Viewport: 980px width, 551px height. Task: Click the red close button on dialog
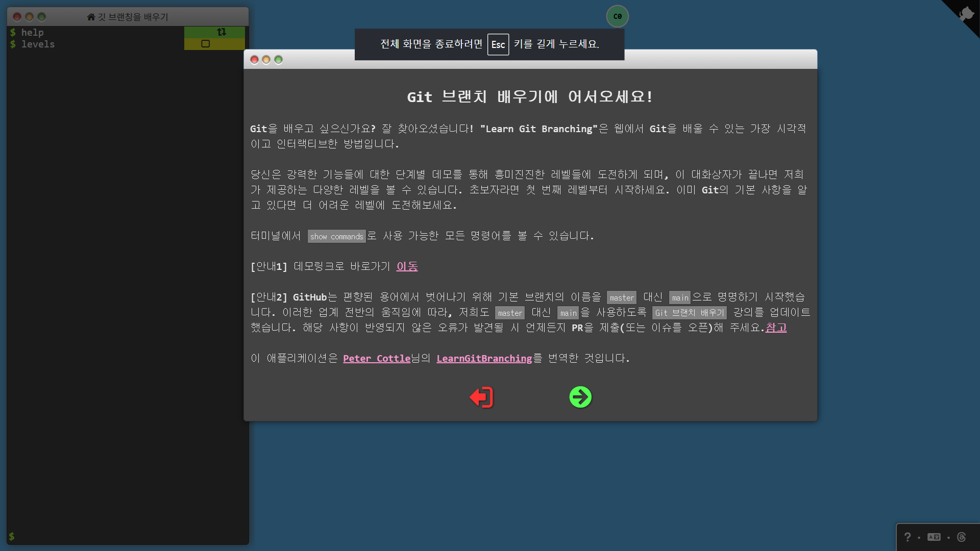tap(254, 60)
